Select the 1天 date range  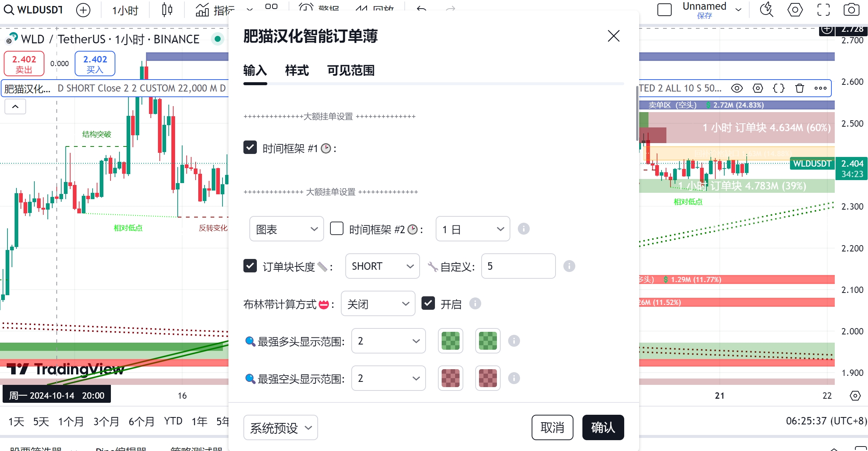pos(16,421)
